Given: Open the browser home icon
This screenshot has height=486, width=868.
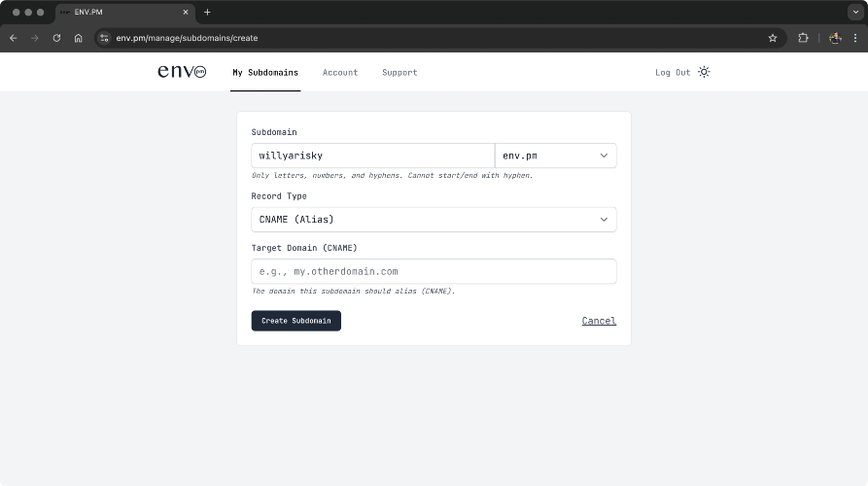Looking at the screenshot, I should pyautogui.click(x=78, y=38).
